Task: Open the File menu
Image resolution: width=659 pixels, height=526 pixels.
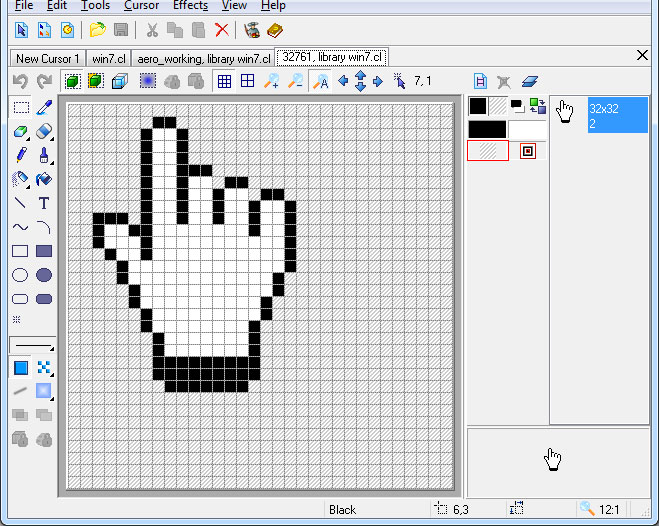Action: tap(24, 5)
